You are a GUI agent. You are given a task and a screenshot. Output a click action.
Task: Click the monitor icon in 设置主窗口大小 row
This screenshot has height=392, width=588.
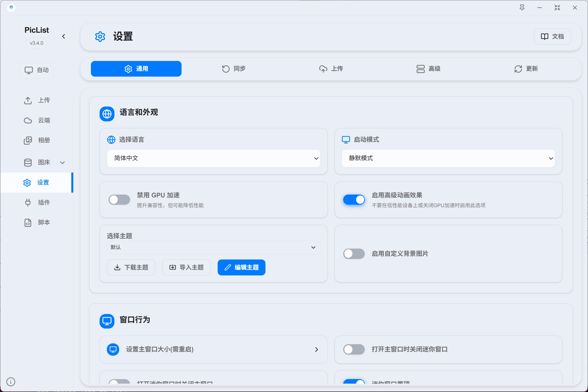113,350
